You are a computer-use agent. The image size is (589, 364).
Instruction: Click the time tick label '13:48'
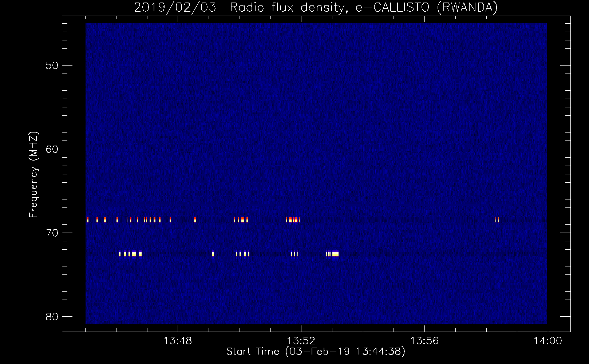pos(178,341)
